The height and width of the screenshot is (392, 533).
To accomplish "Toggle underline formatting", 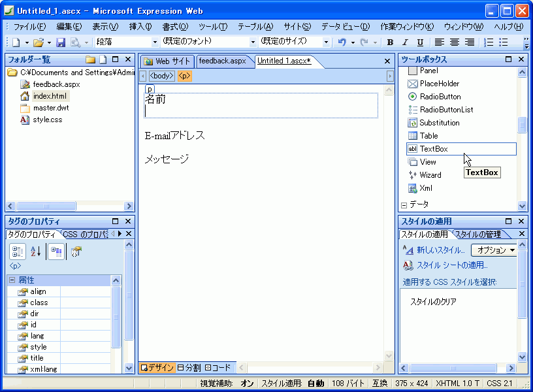I will [420, 42].
